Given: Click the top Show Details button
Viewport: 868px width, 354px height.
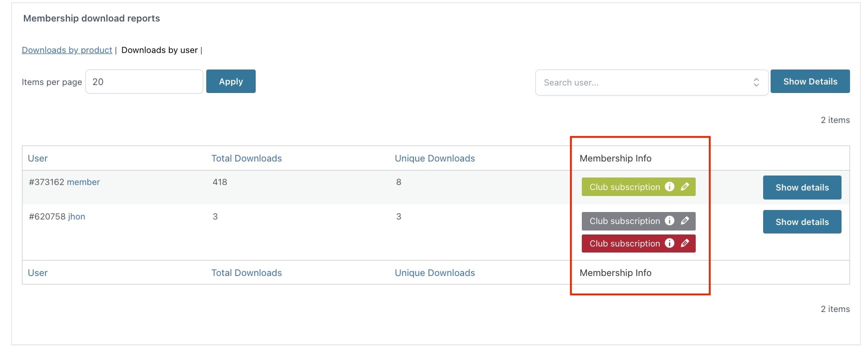Looking at the screenshot, I should (x=810, y=81).
